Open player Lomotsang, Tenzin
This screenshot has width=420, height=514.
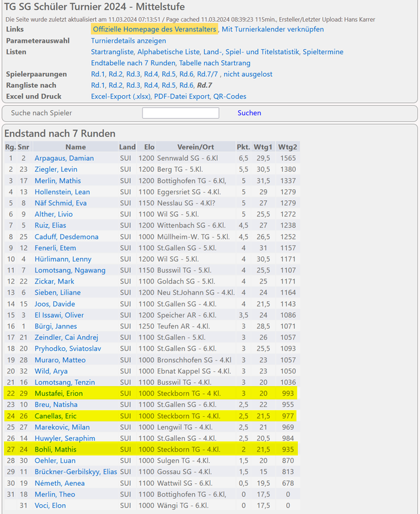tap(65, 382)
